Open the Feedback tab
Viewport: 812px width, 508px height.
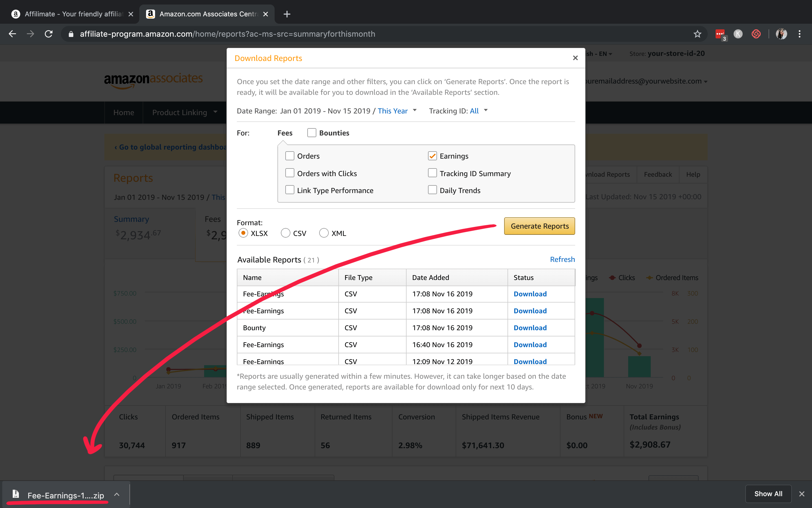point(658,174)
